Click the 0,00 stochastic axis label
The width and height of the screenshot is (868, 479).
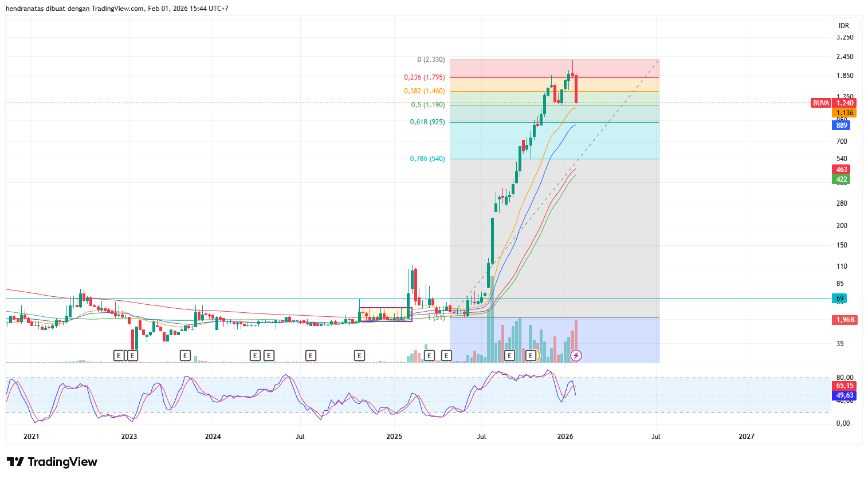tap(843, 423)
